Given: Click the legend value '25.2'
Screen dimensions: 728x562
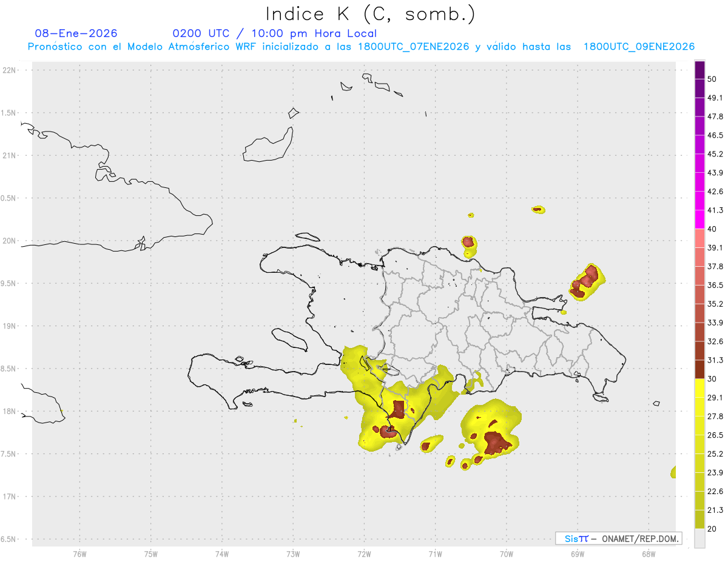Looking at the screenshot, I should coord(715,453).
